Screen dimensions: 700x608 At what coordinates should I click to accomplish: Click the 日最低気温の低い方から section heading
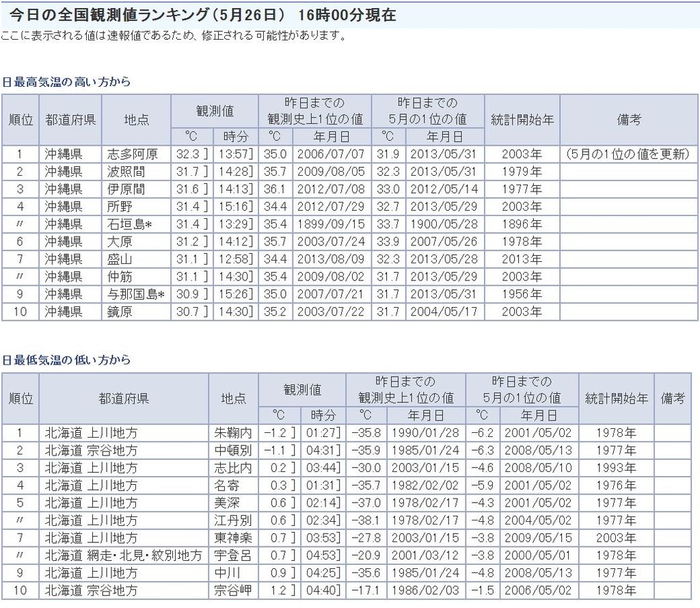click(x=66, y=360)
